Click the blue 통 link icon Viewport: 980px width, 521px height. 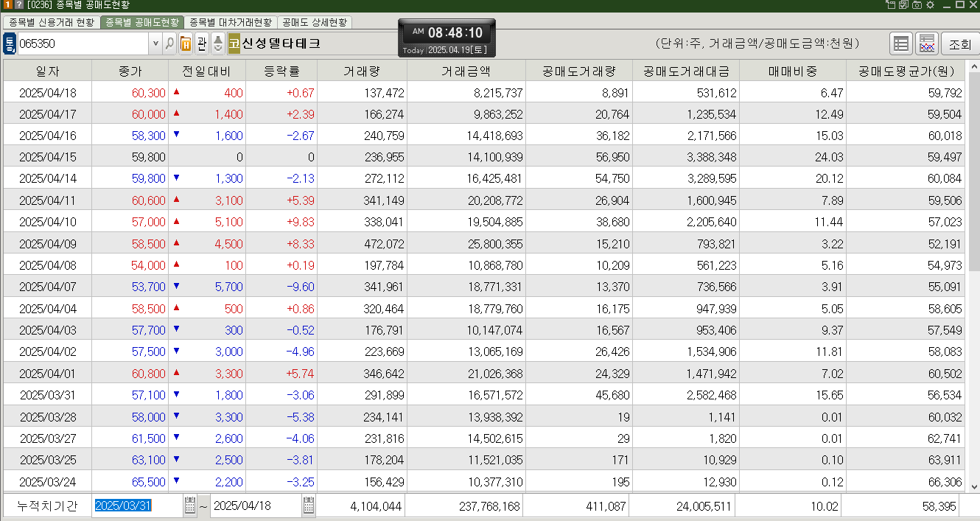click(x=10, y=43)
